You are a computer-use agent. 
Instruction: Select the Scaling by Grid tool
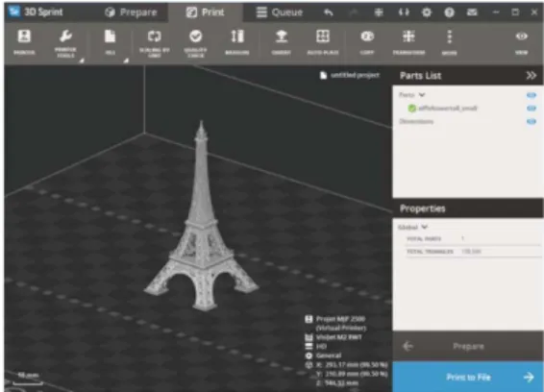(155, 42)
